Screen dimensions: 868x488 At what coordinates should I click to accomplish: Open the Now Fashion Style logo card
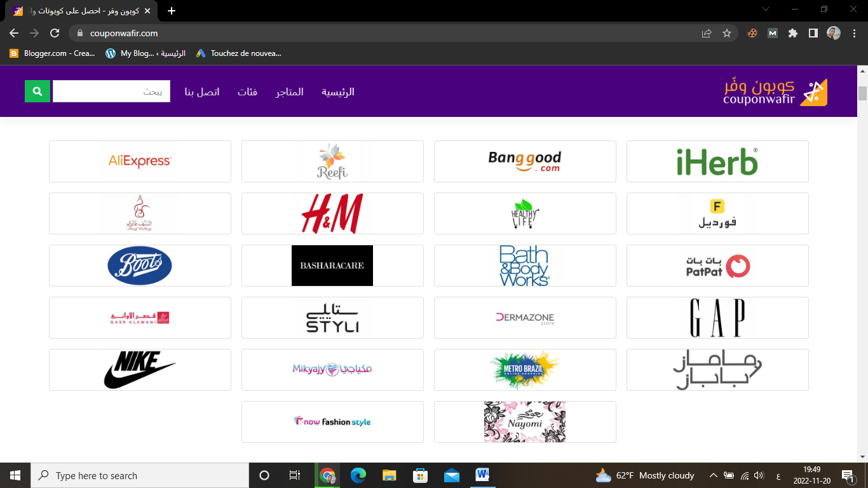tap(332, 422)
